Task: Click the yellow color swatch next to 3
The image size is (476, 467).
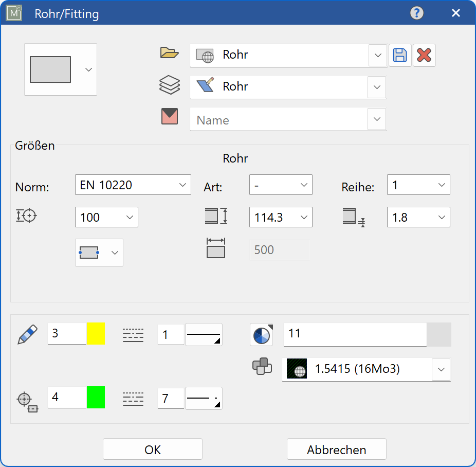Action: (x=96, y=333)
